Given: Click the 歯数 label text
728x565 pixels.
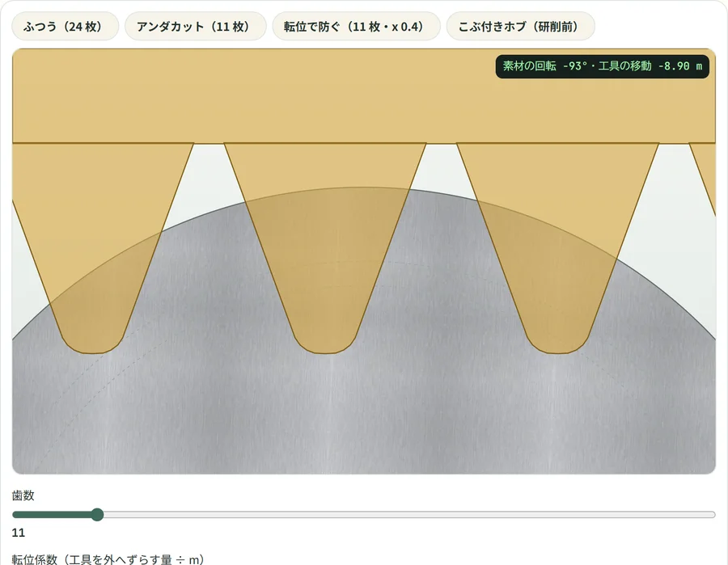Looking at the screenshot, I should click(23, 495).
